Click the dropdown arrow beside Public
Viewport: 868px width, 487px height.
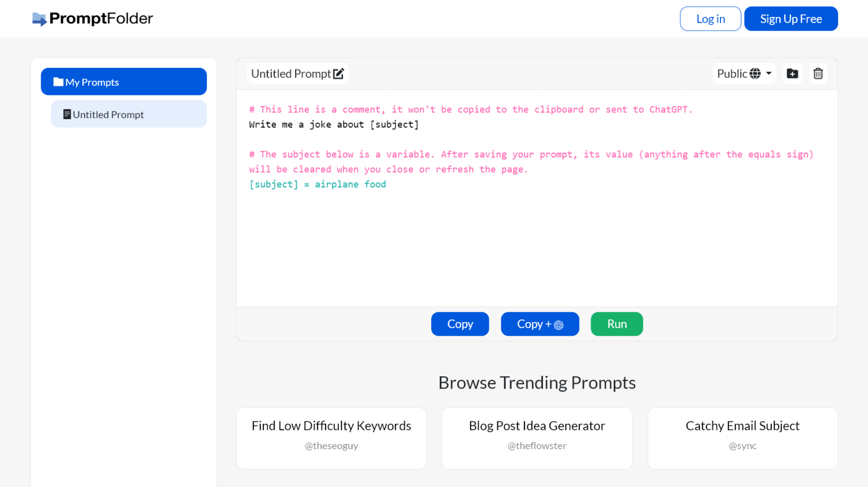[x=768, y=74]
